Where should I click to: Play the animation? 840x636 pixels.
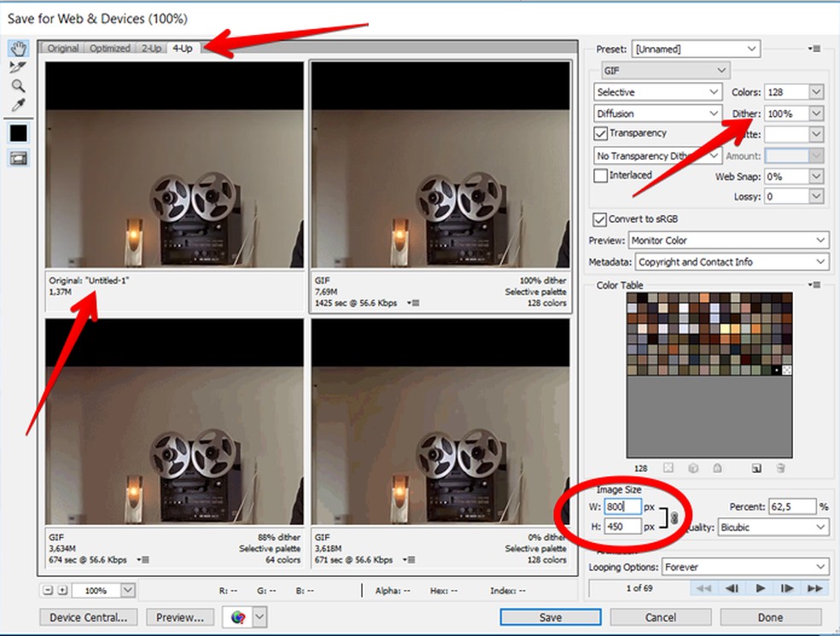(x=760, y=588)
